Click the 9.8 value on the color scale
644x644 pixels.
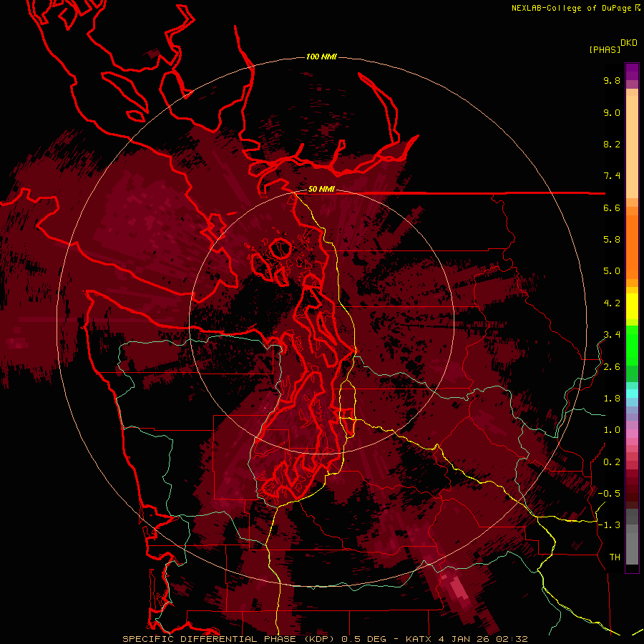pos(612,80)
